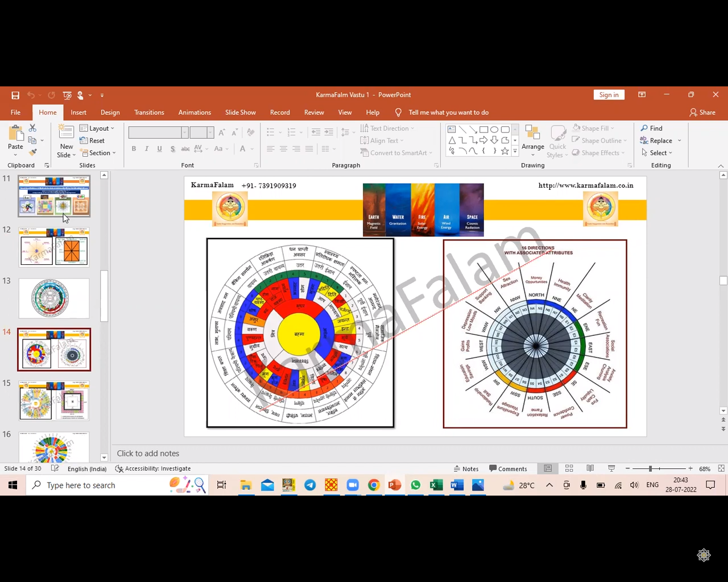Open the Arrange tool
728x582 pixels.
coord(532,138)
